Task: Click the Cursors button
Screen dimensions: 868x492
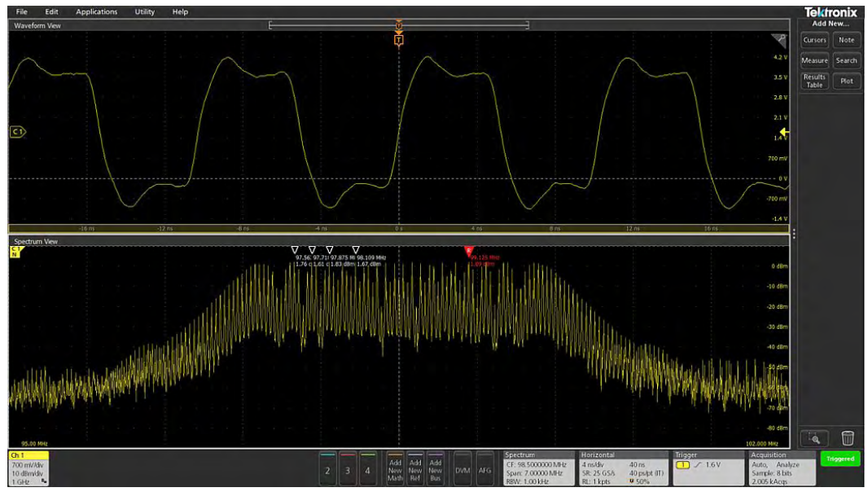Action: [x=814, y=40]
